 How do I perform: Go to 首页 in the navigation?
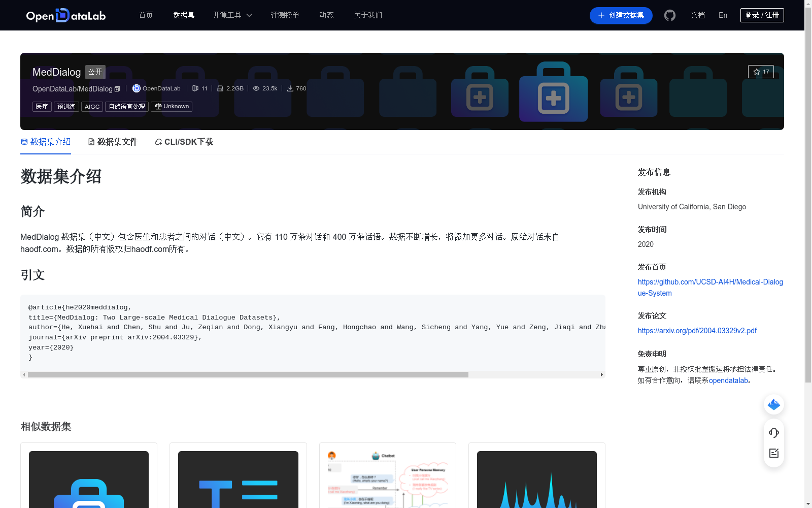pyautogui.click(x=146, y=15)
